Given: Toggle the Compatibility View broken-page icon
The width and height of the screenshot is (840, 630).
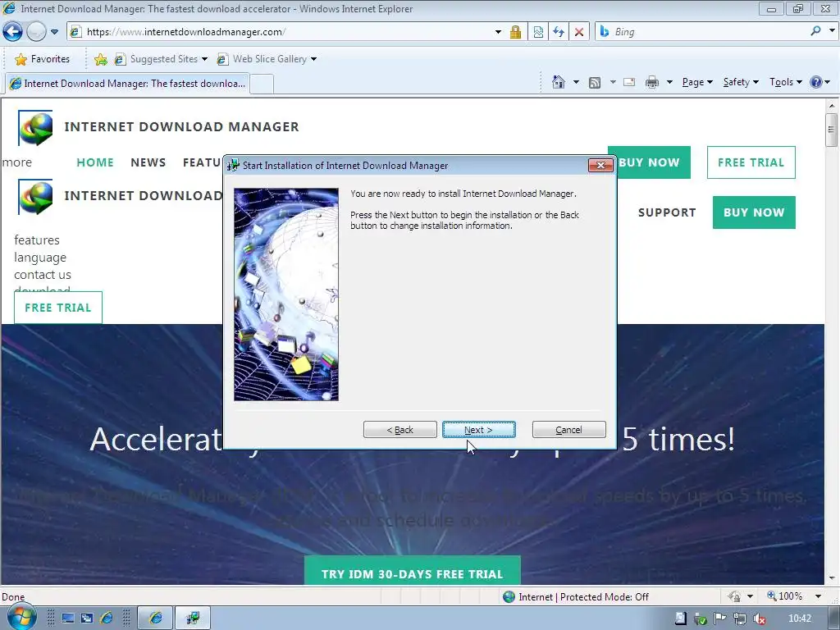Looking at the screenshot, I should point(538,32).
